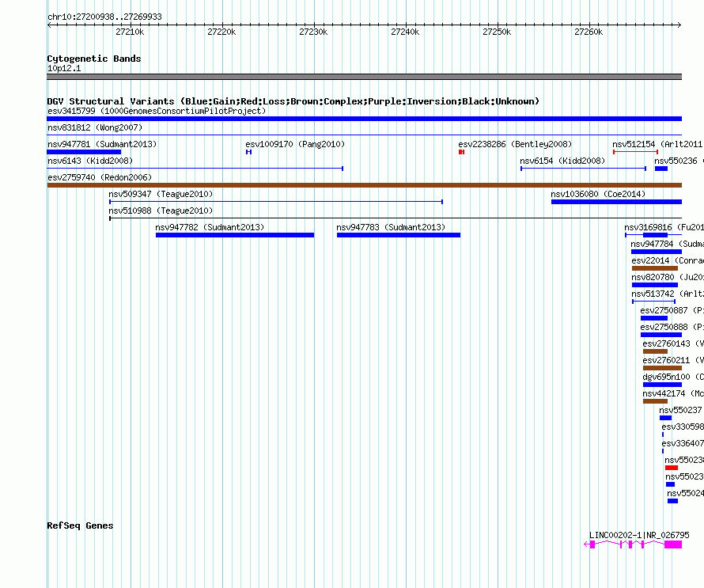Open the esv2750888 variant label

coord(672,327)
